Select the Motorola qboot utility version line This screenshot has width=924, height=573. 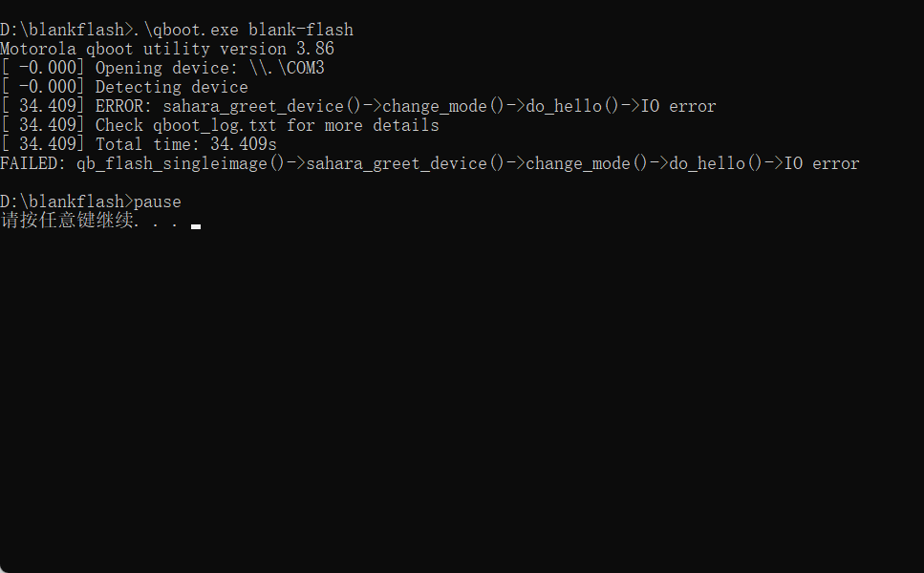coord(167,49)
